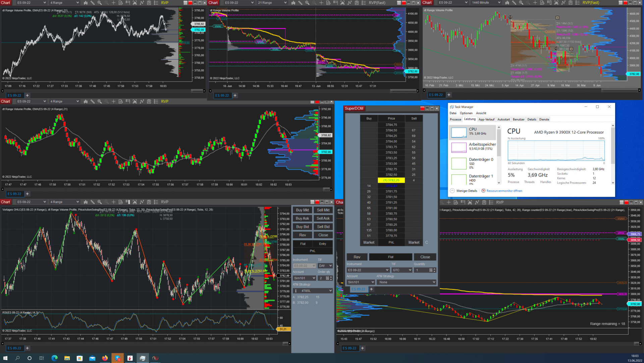Image resolution: width=644 pixels, height=363 pixels.
Task: Open Ressourcenmonitor öffnen link
Action: tap(504, 191)
